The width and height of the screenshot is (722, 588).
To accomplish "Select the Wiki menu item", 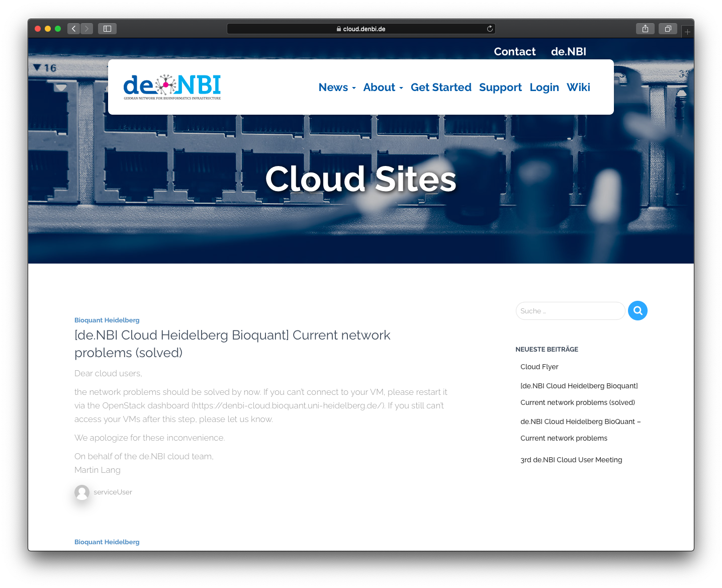I will point(578,87).
